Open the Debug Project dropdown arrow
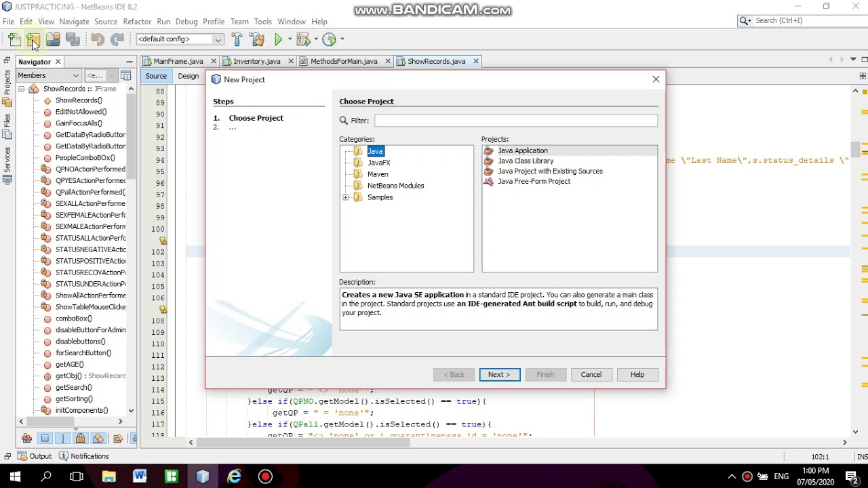Viewport: 868px width, 488px height. coord(316,39)
